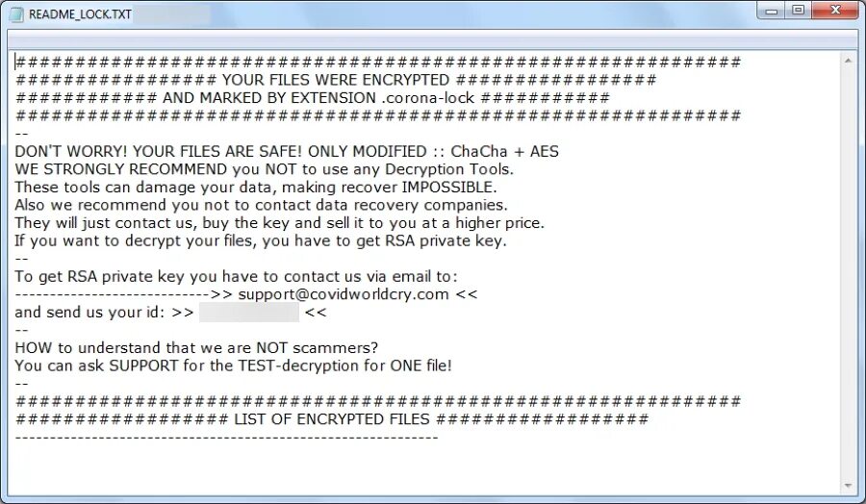Viewport: 866px width, 504px height.
Task: Click the '.corona-lock' extension text
Action: (x=427, y=98)
